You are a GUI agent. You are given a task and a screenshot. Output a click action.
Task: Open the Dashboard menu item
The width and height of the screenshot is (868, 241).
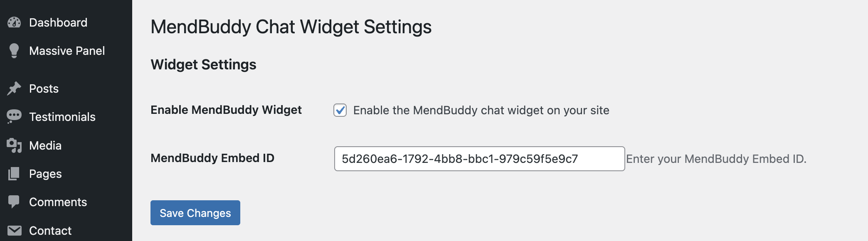(x=58, y=22)
